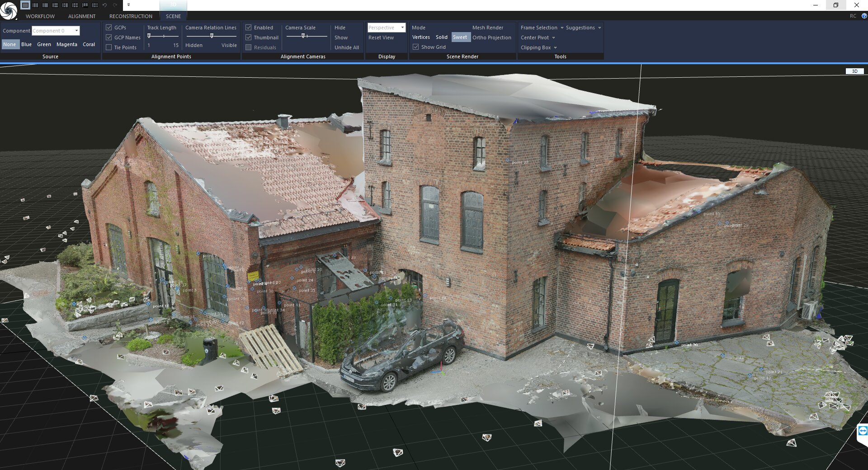Open the quick access toolbar customization arrow

click(x=128, y=5)
